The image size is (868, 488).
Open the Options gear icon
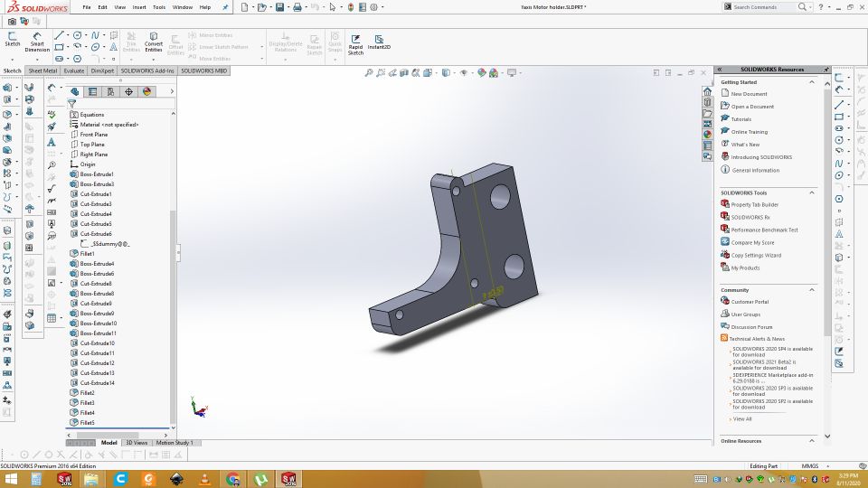click(x=373, y=7)
